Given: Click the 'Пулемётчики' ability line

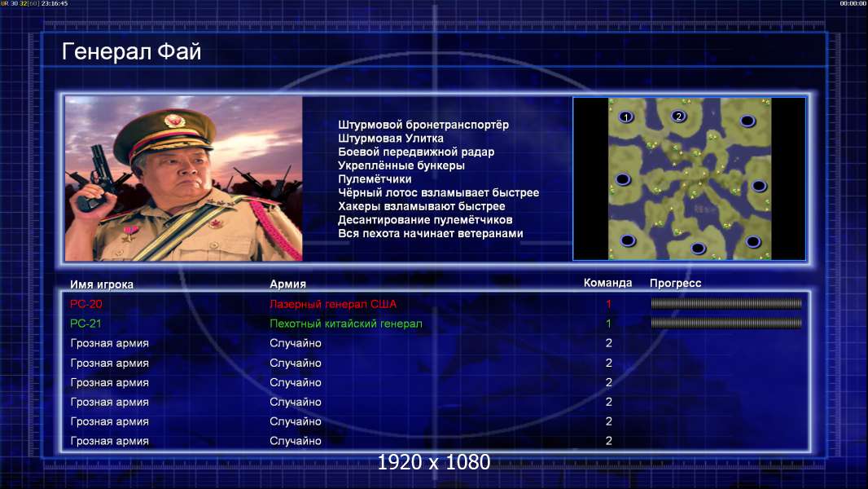Looking at the screenshot, I should click(x=375, y=178).
